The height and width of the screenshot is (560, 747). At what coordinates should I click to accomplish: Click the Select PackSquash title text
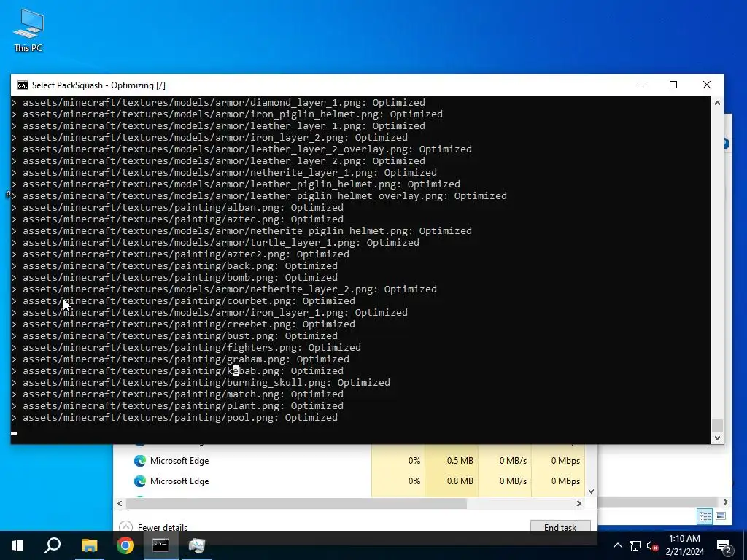tap(98, 85)
